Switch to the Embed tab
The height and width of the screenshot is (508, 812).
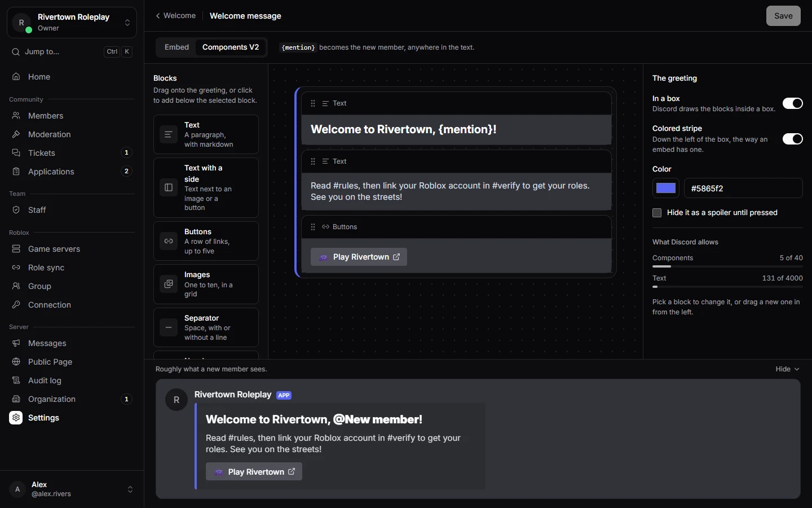[176, 47]
